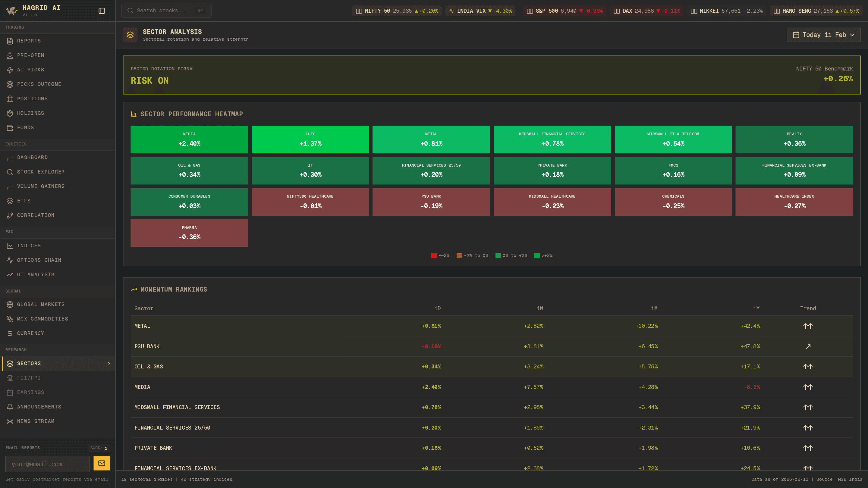This screenshot has width=868, height=488.
Task: Expand the Sectors entry chevron
Action: (x=109, y=364)
